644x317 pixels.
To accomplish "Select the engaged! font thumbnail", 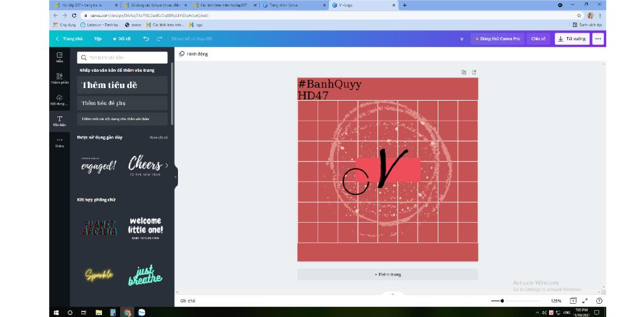I will pos(98,165).
